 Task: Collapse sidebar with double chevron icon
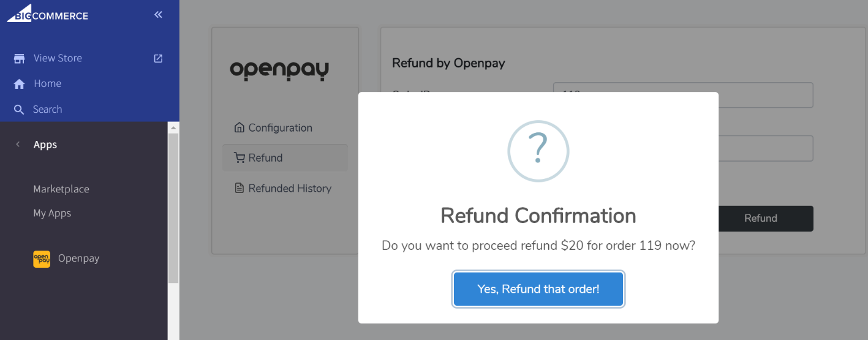click(158, 14)
